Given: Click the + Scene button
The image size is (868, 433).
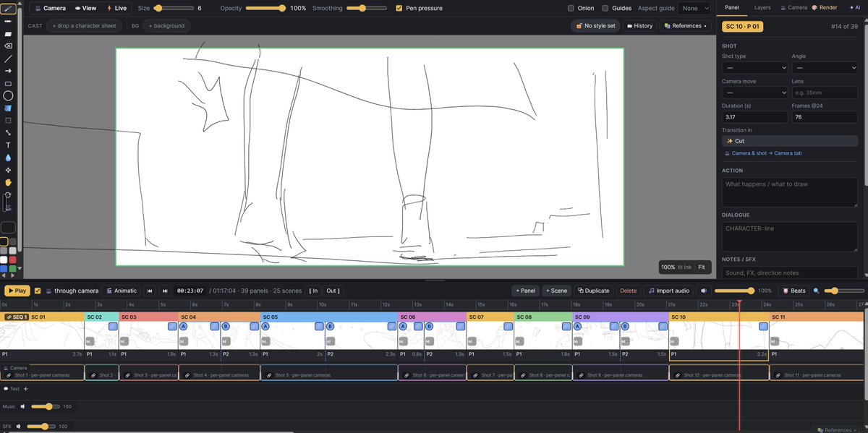Looking at the screenshot, I should (557, 291).
